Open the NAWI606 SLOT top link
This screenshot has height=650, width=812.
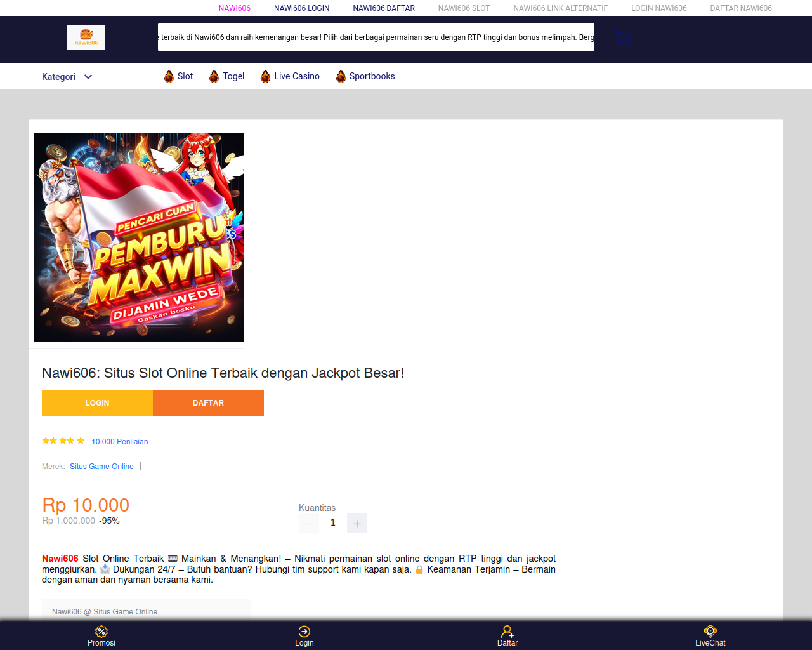[464, 8]
